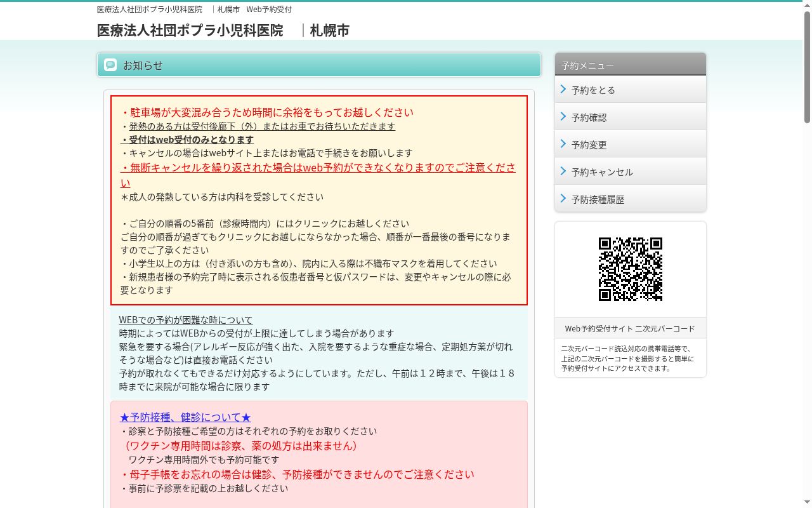Open the 予約をとる menu item
This screenshot has width=812, height=508.
pos(631,90)
